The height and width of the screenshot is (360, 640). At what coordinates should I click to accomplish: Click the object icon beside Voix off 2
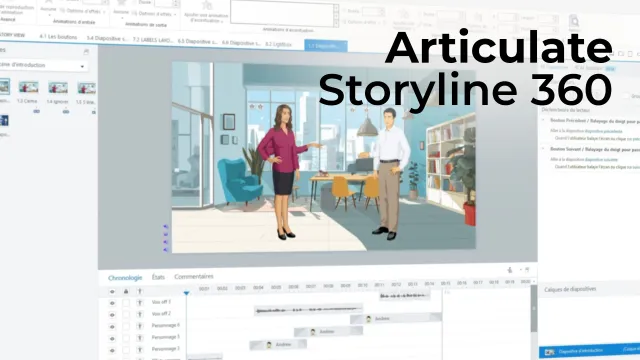point(140,315)
